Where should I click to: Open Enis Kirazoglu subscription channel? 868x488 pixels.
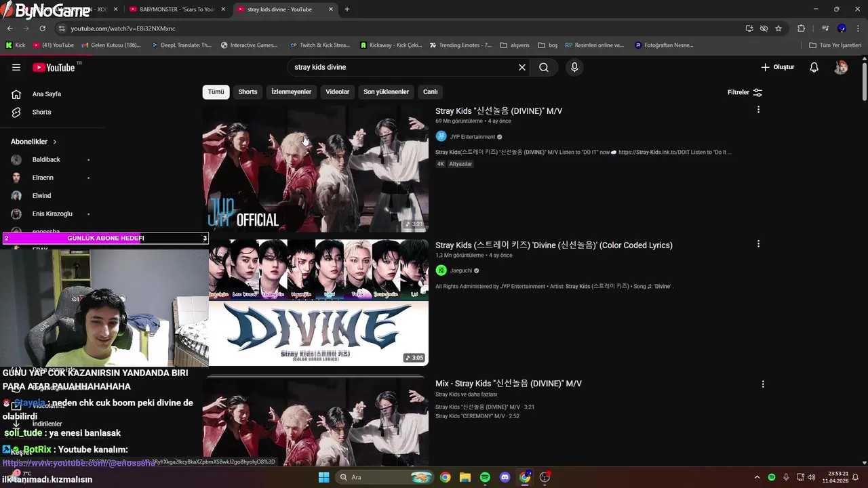click(x=52, y=213)
